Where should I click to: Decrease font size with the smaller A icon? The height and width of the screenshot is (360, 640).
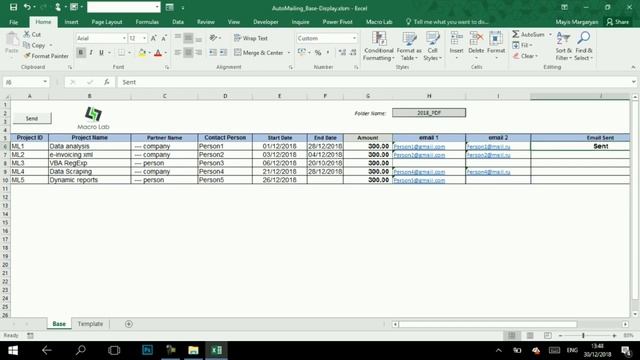coord(164,38)
